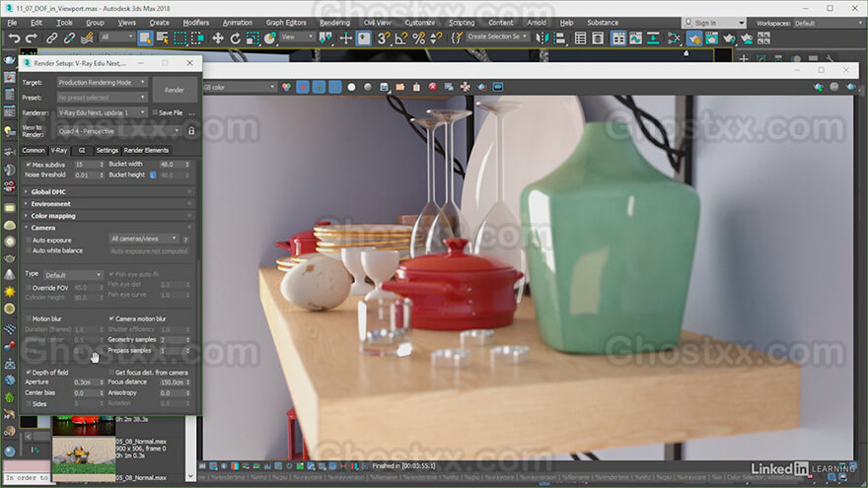Activate the Bind to Space Warp tool
This screenshot has height=488, width=868.
87,38
